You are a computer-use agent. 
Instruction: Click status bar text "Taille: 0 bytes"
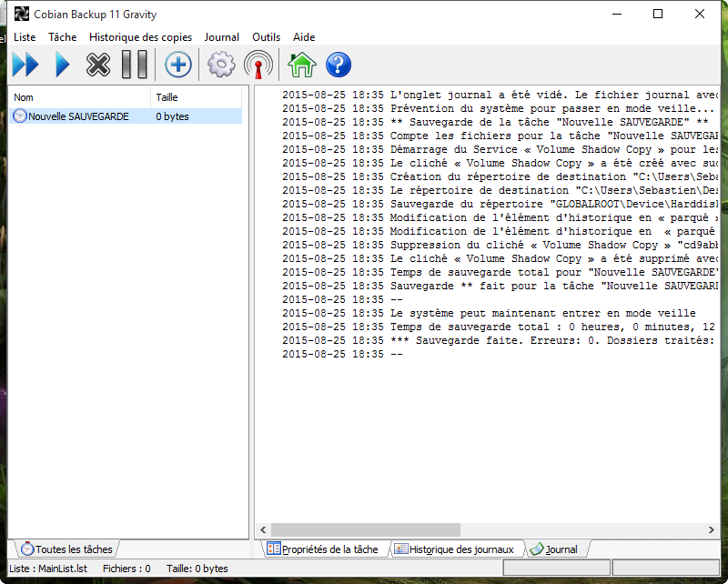click(x=197, y=569)
